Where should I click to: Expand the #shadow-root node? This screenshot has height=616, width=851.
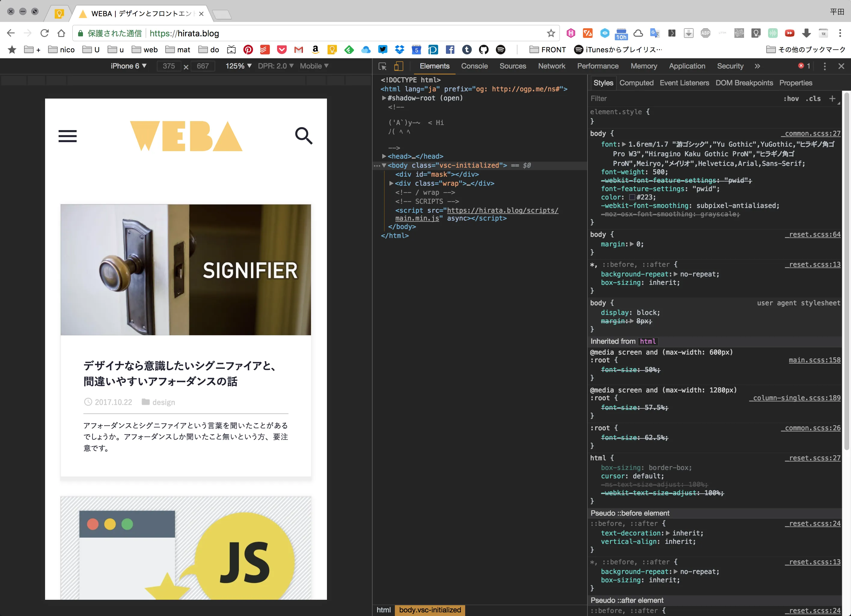click(384, 98)
